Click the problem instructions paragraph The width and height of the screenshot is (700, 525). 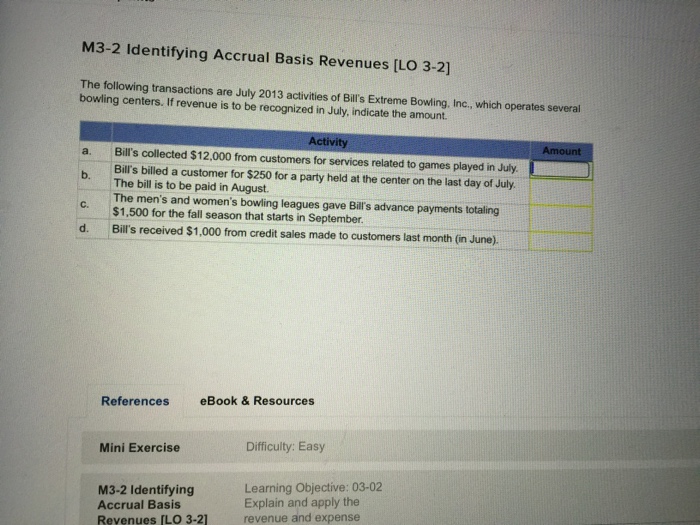[330, 100]
